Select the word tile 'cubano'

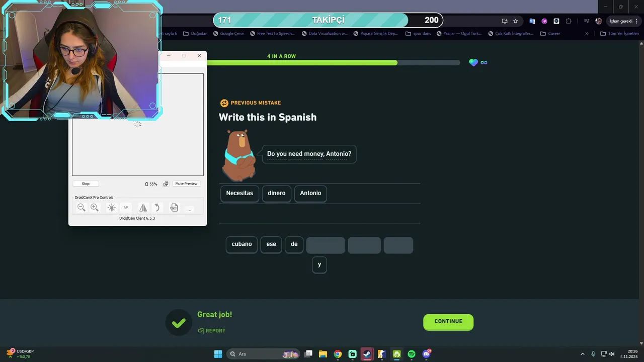(x=242, y=244)
